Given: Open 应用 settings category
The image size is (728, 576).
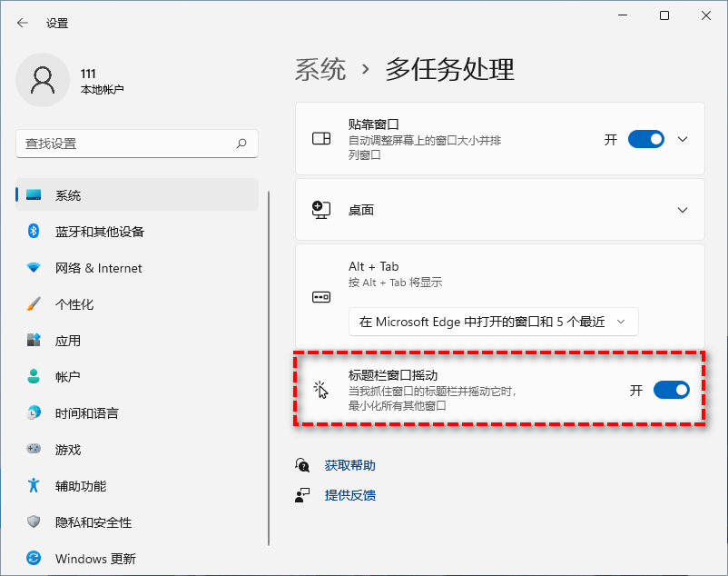Looking at the screenshot, I should pyautogui.click(x=68, y=341).
